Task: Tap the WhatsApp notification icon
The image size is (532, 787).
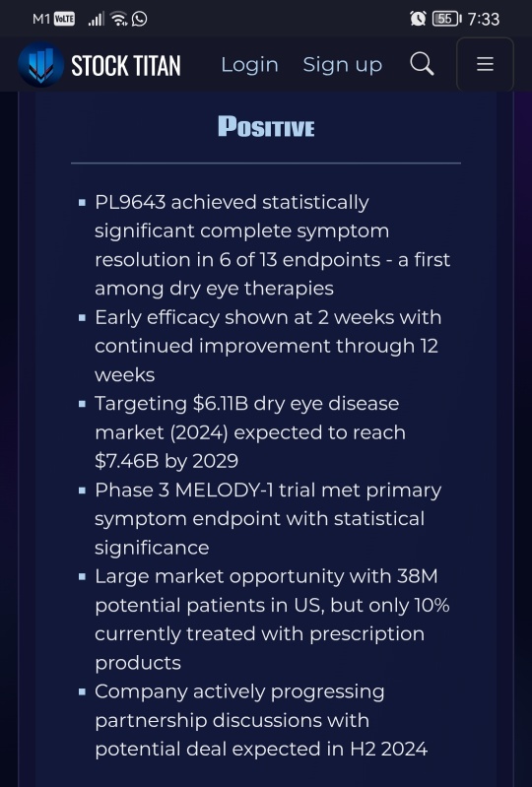Action: (x=140, y=19)
